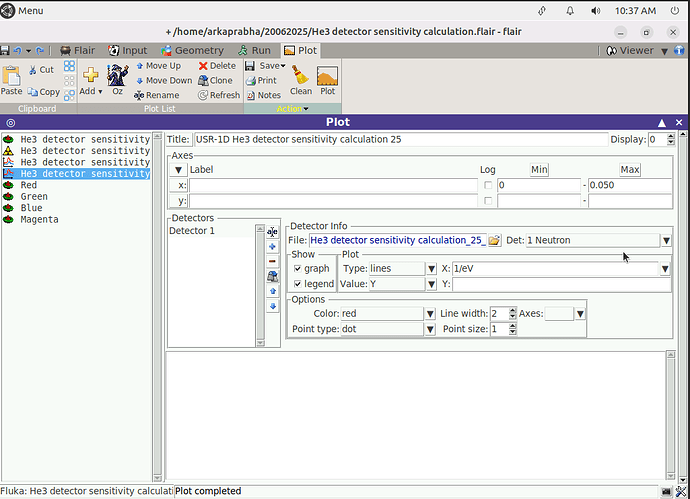Switch to the Geometry tab
Viewport: 690px width, 499px height.
pyautogui.click(x=192, y=51)
